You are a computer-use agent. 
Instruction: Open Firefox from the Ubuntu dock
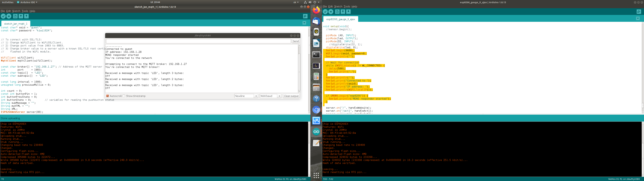[x=316, y=10]
